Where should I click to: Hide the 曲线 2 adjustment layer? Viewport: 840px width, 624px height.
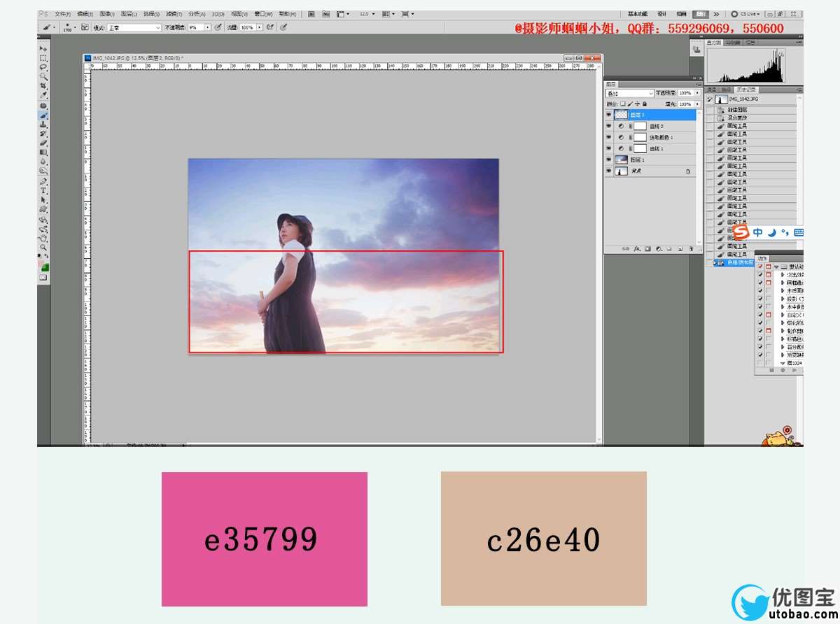[x=608, y=126]
